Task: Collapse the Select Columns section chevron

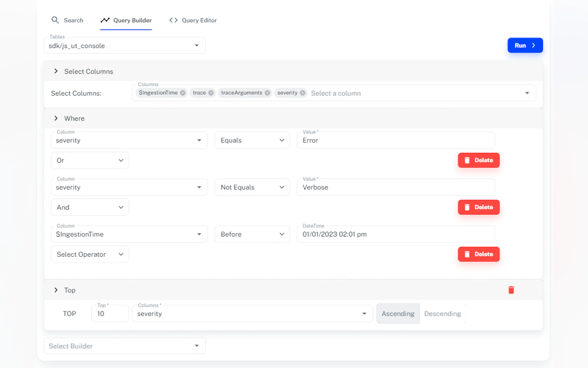Action: [x=56, y=71]
